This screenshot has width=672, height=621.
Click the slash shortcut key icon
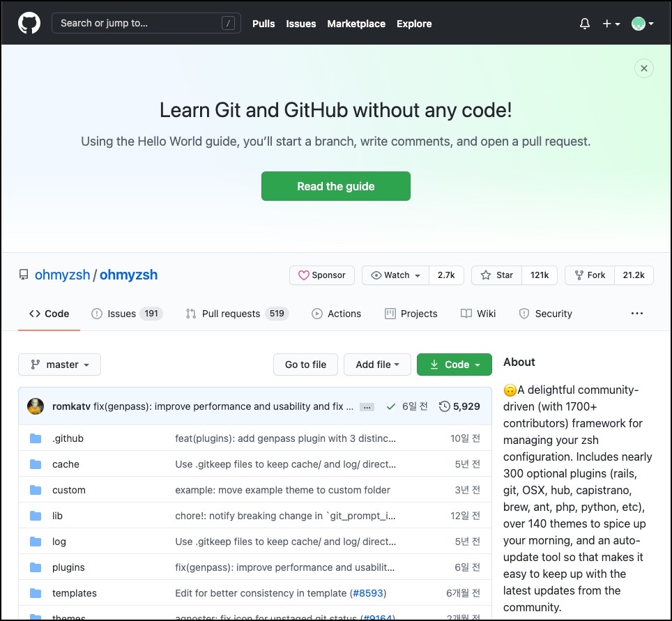pos(228,23)
